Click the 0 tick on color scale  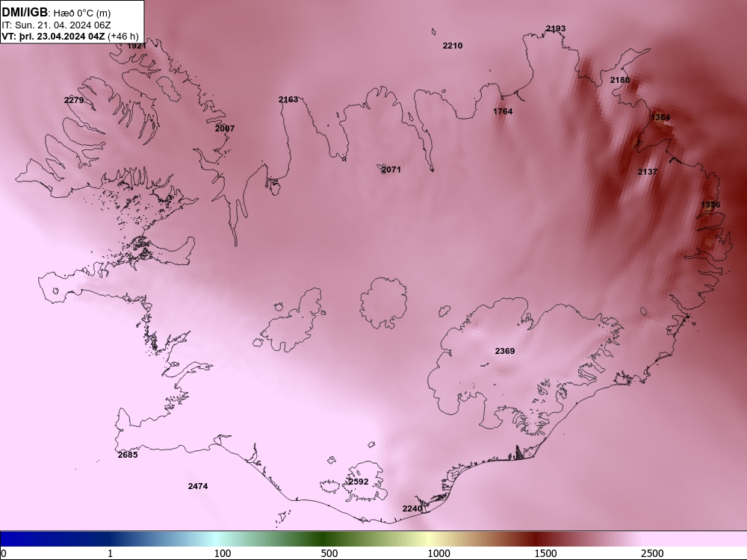pos(4,553)
